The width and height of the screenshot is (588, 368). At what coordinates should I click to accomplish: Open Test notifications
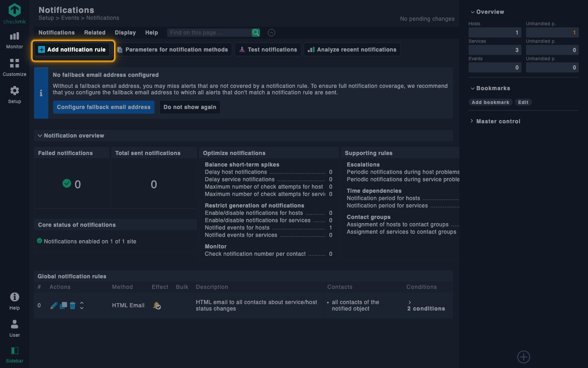(268, 50)
